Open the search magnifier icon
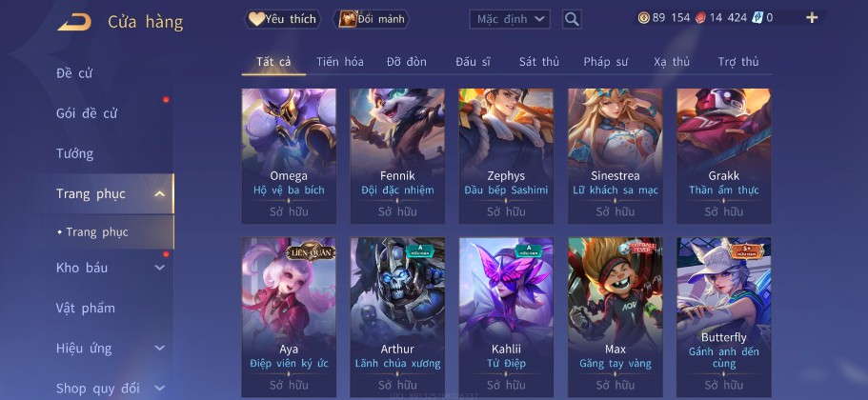 pyautogui.click(x=572, y=19)
